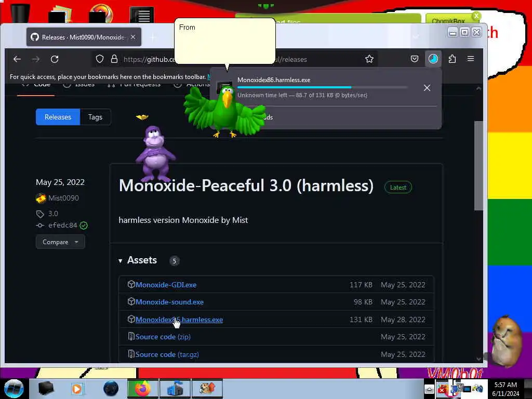Open Firefox from the taskbar
The image size is (532, 399).
[143, 389]
